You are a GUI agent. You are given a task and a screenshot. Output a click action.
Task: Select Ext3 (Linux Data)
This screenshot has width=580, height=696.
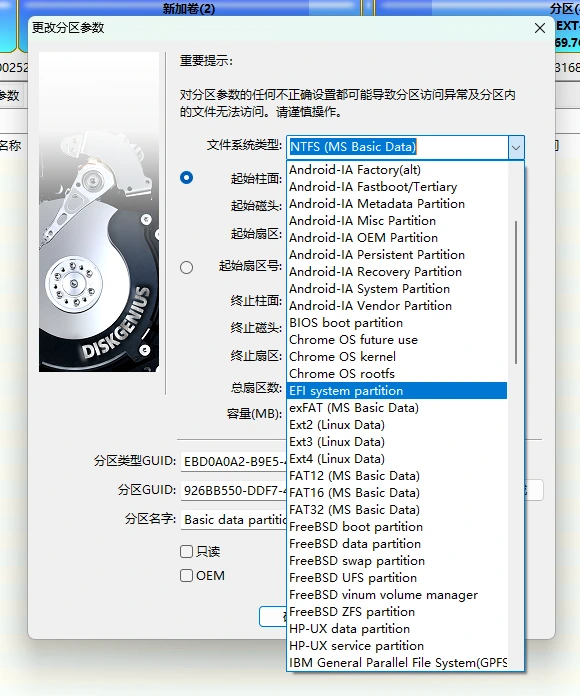pyautogui.click(x=397, y=442)
